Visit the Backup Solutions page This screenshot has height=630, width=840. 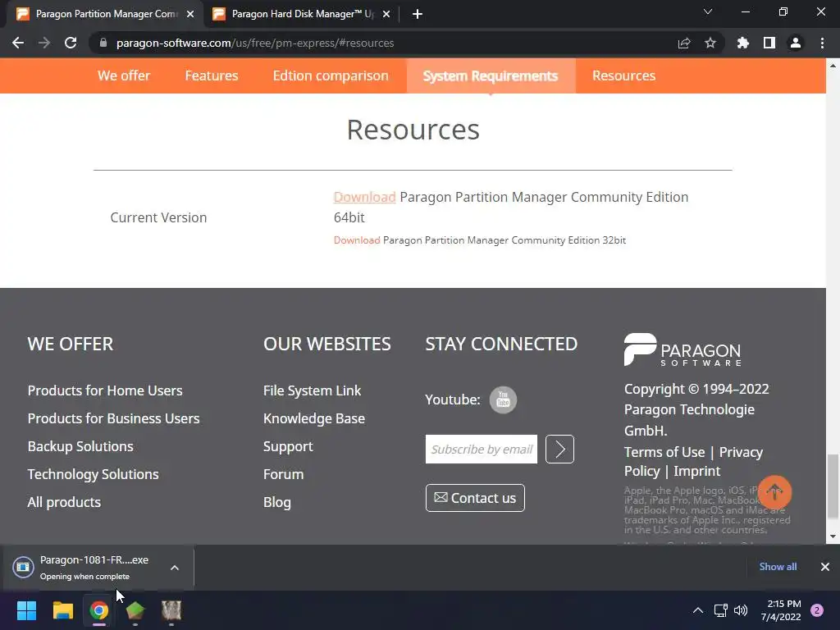click(x=80, y=446)
